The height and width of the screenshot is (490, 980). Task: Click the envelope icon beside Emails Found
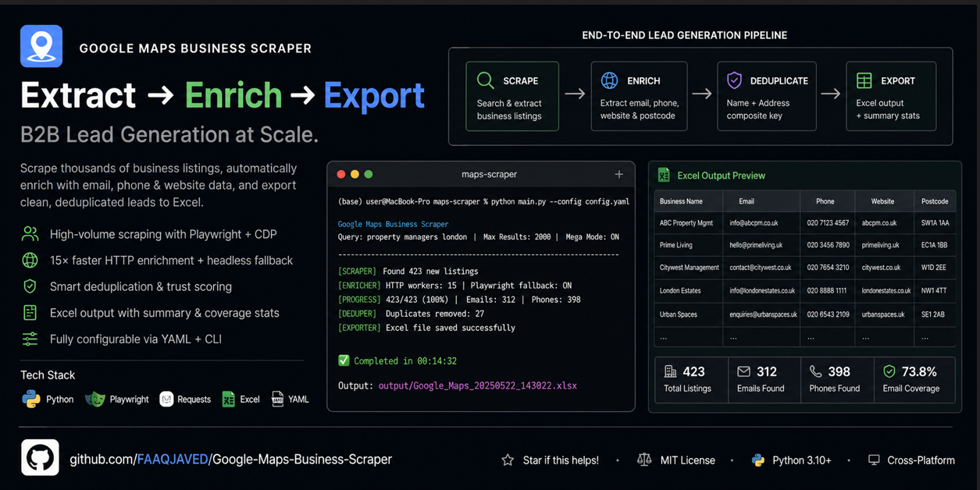click(x=743, y=371)
